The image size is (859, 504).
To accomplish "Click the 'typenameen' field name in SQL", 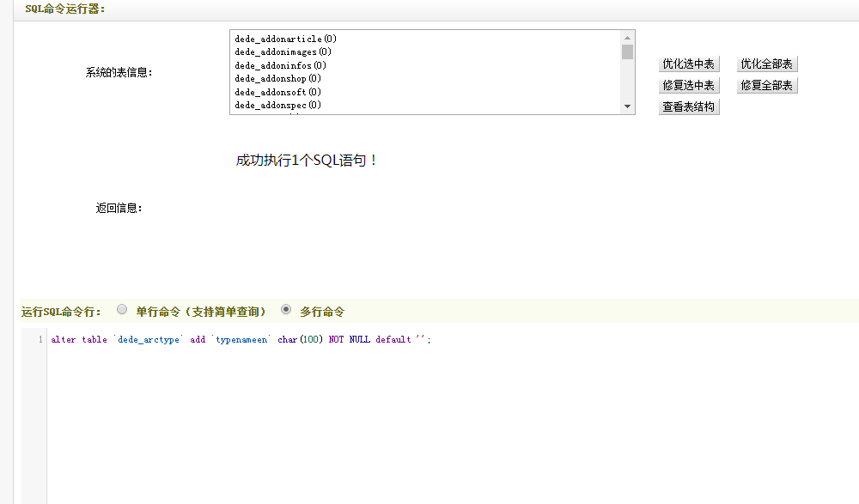I will tap(241, 340).
